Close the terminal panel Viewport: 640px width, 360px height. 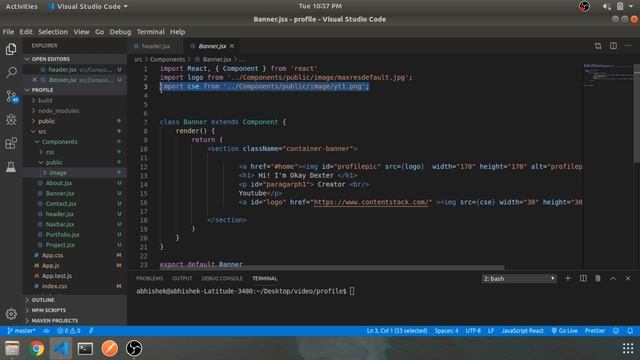click(x=628, y=278)
